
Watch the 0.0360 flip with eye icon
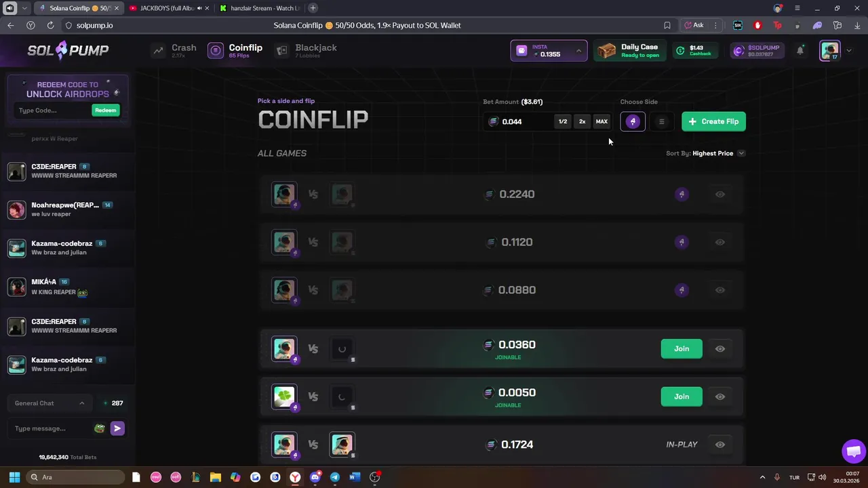coord(720,348)
